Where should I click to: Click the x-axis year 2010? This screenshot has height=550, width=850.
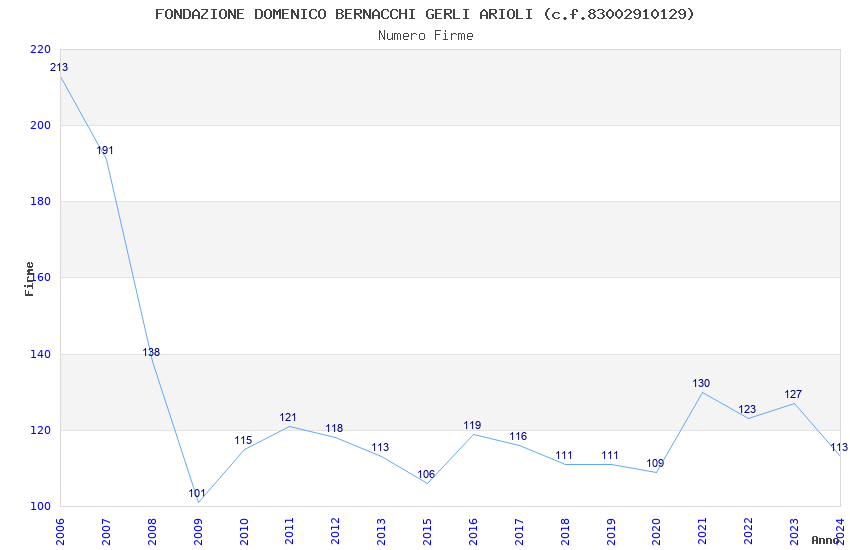point(244,532)
